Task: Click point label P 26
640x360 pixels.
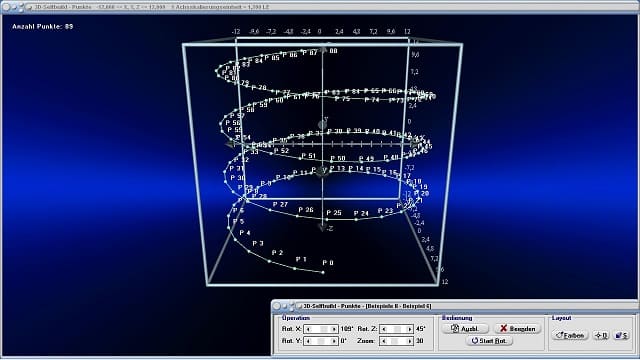Action: 306,210
